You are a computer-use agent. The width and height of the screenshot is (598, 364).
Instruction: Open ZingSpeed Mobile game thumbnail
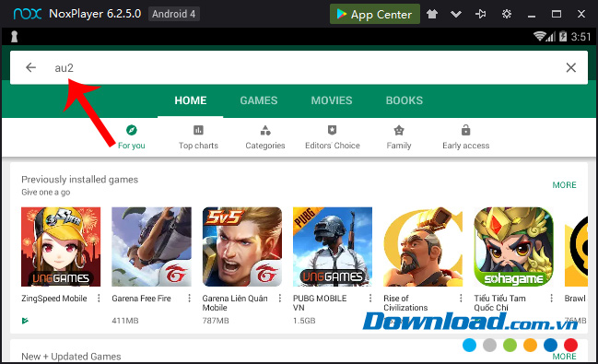click(x=61, y=246)
